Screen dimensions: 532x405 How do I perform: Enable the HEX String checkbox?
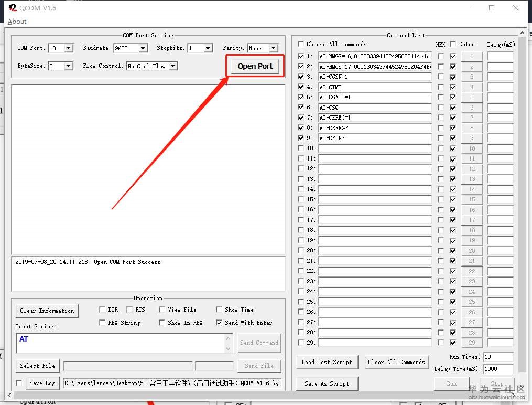(x=102, y=323)
